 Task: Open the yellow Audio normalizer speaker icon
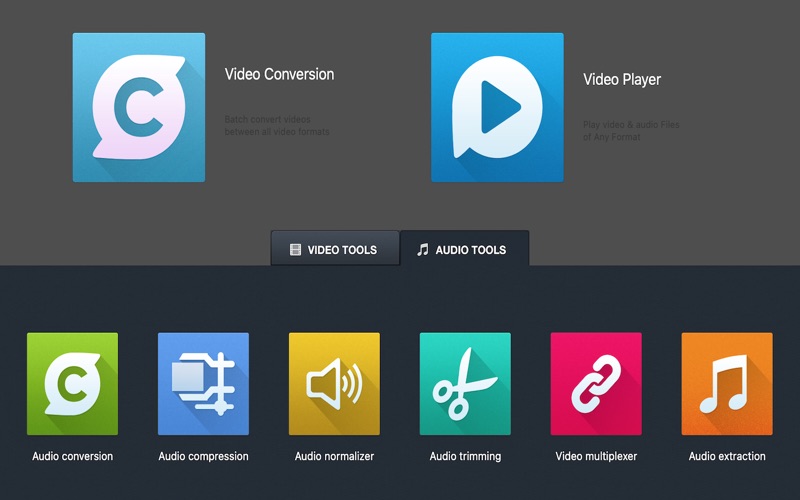(x=334, y=384)
